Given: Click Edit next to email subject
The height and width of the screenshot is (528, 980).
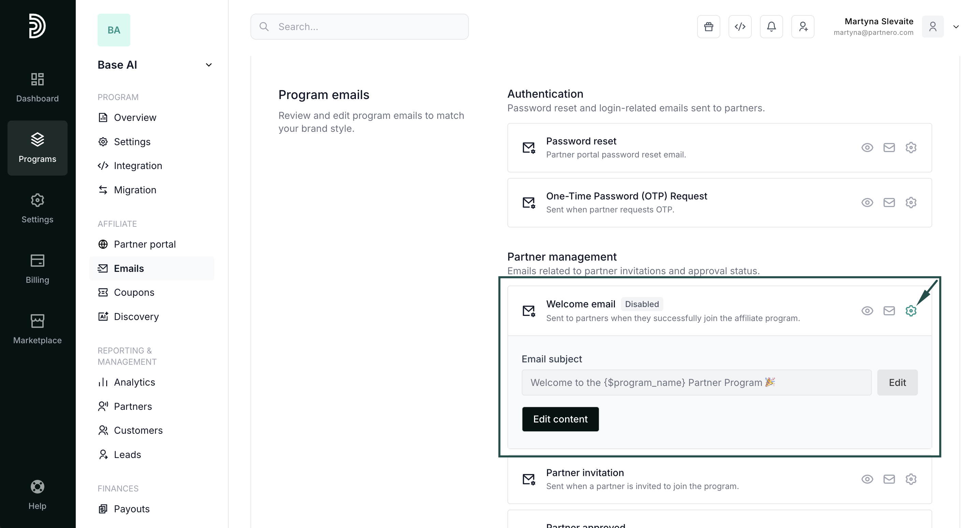Looking at the screenshot, I should pos(897,382).
